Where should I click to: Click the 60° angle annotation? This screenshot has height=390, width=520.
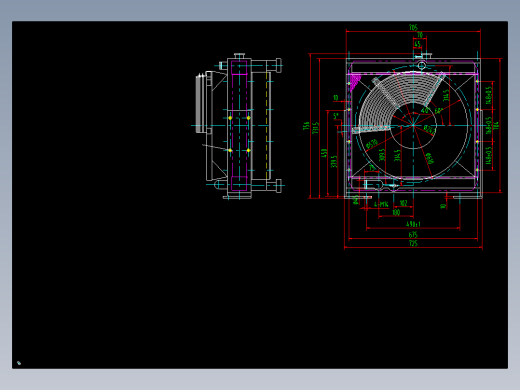coord(439,110)
